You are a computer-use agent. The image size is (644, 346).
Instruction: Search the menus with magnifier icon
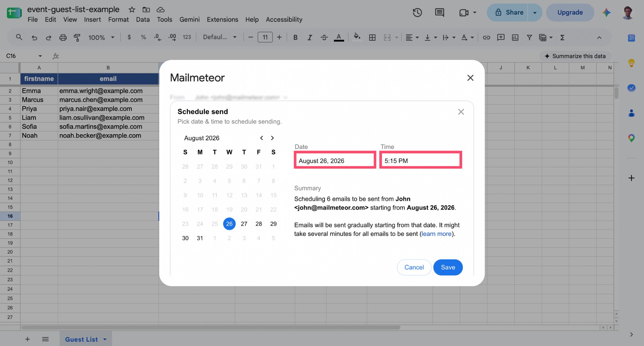pos(19,37)
